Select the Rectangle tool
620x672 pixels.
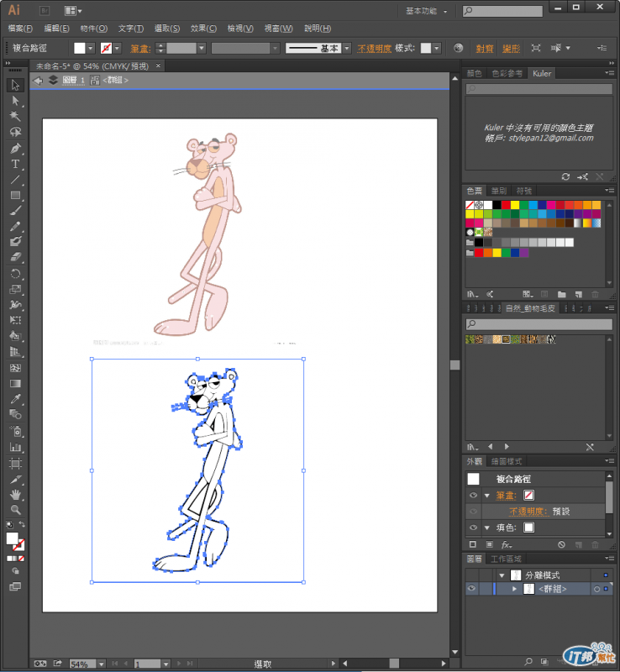pos(15,196)
